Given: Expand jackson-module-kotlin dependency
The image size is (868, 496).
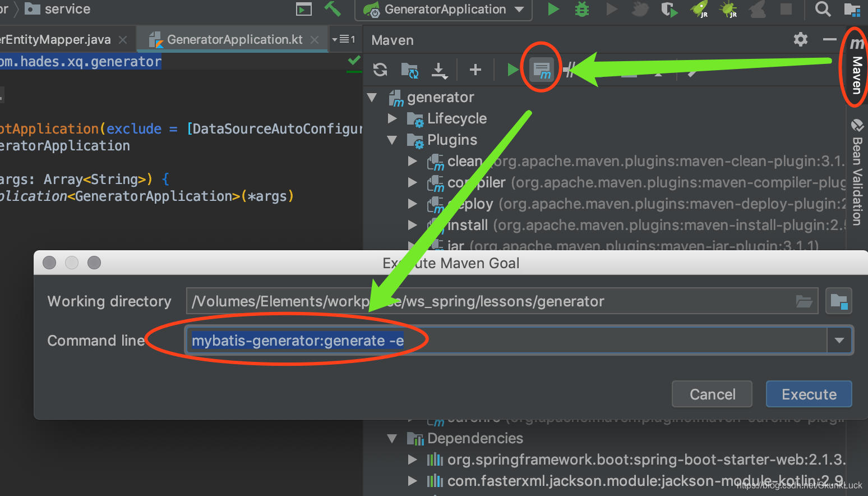Looking at the screenshot, I should (x=413, y=481).
